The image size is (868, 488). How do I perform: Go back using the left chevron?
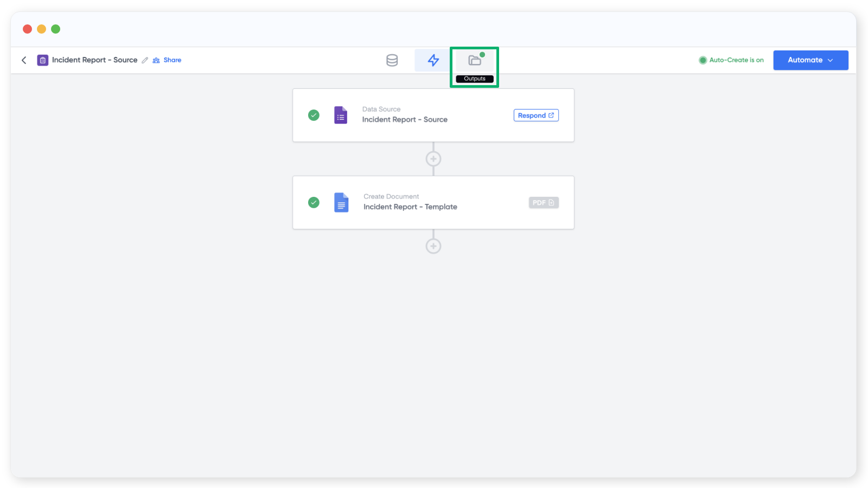(x=24, y=60)
